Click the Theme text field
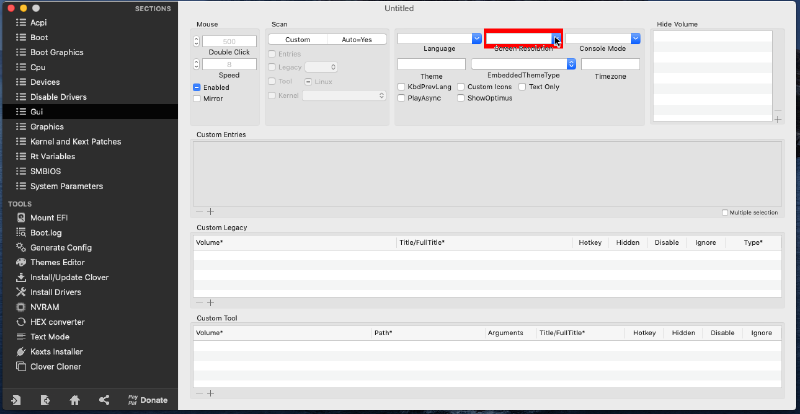The width and height of the screenshot is (800, 414). tap(431, 64)
